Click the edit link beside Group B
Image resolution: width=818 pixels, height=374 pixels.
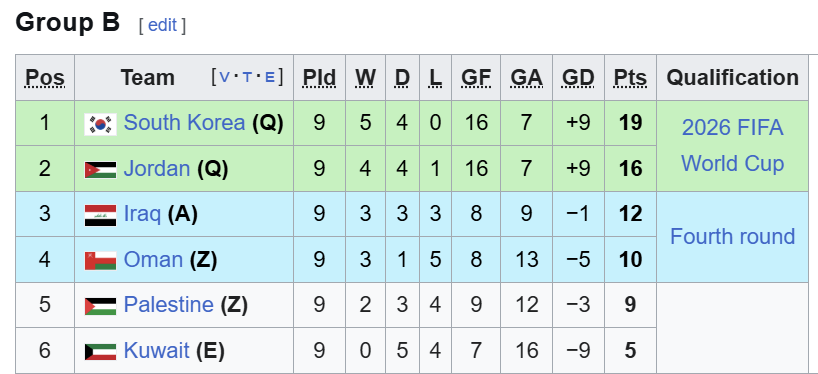point(162,25)
